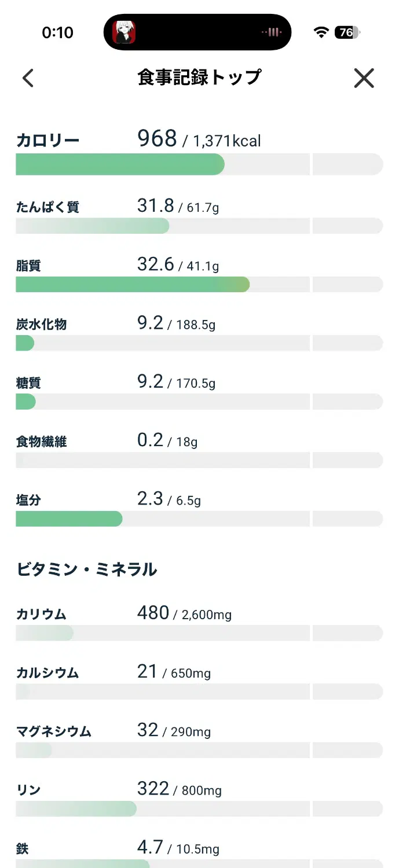Tap the 脂質 progress bar
The image size is (399, 868).
199,284
